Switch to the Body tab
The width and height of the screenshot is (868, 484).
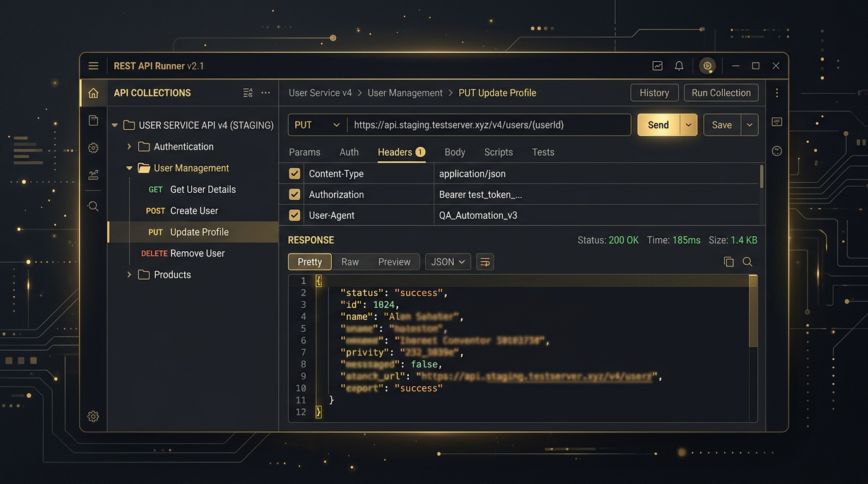click(454, 152)
